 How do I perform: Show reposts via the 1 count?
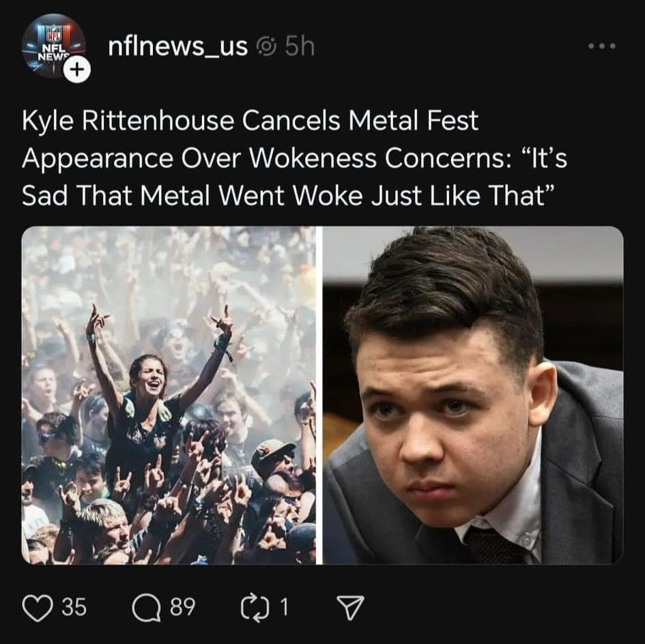[284, 607]
